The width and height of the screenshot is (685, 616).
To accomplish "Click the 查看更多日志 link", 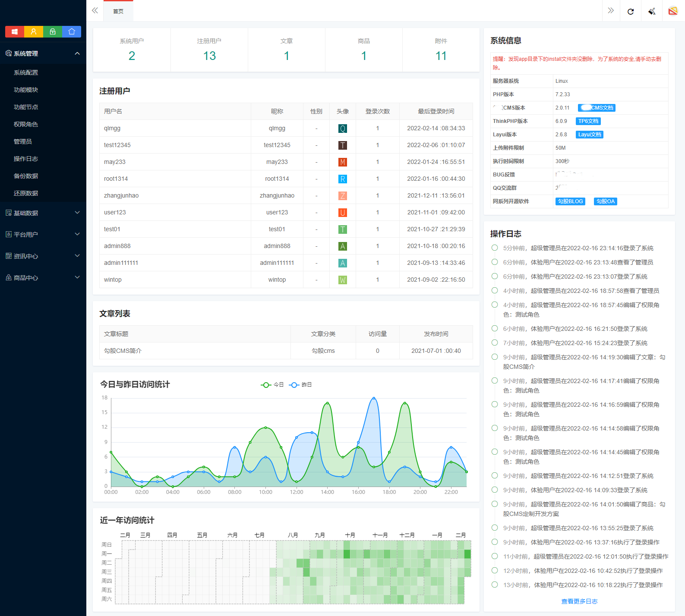I will click(579, 601).
